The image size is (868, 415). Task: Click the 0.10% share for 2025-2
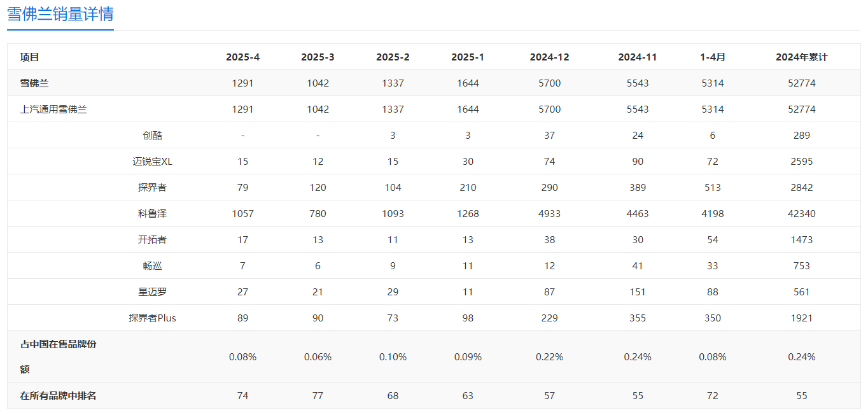tap(393, 357)
